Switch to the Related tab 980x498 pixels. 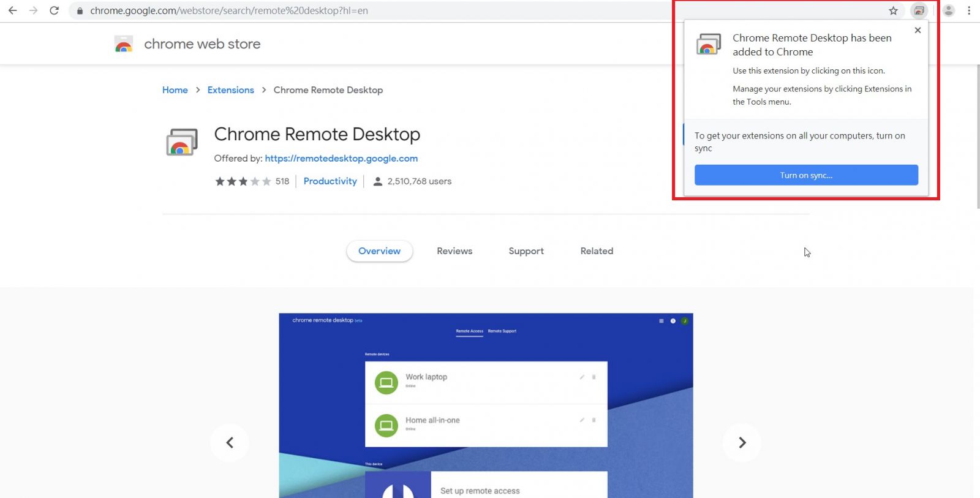coord(597,251)
